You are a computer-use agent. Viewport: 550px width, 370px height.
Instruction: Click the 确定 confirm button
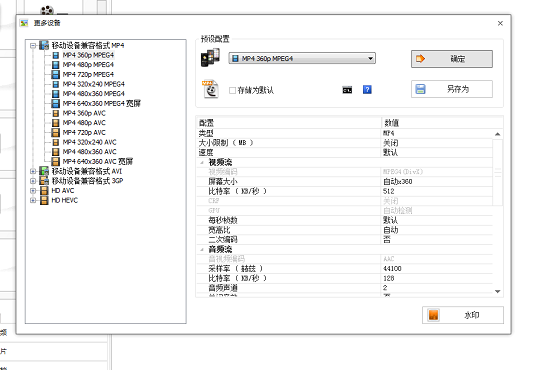coord(451,59)
